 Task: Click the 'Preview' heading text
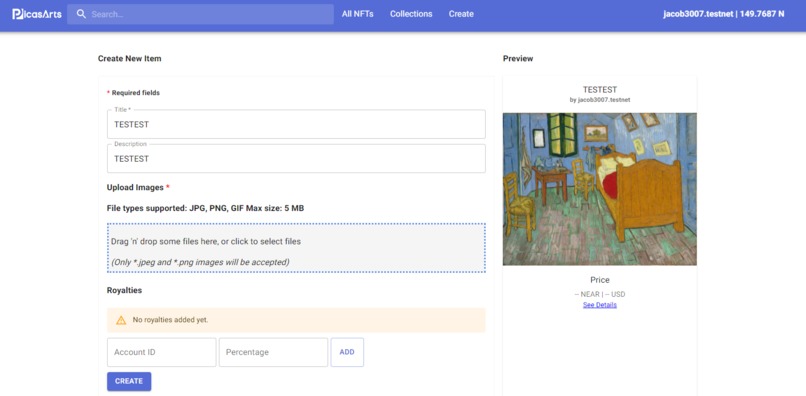tap(518, 59)
